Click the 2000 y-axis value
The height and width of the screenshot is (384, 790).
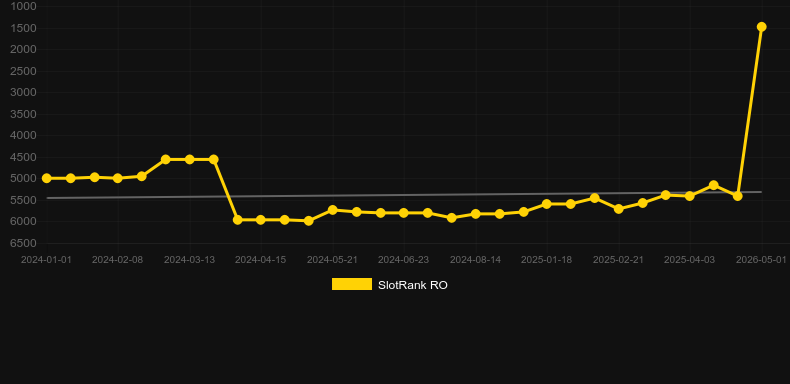[x=23, y=49]
